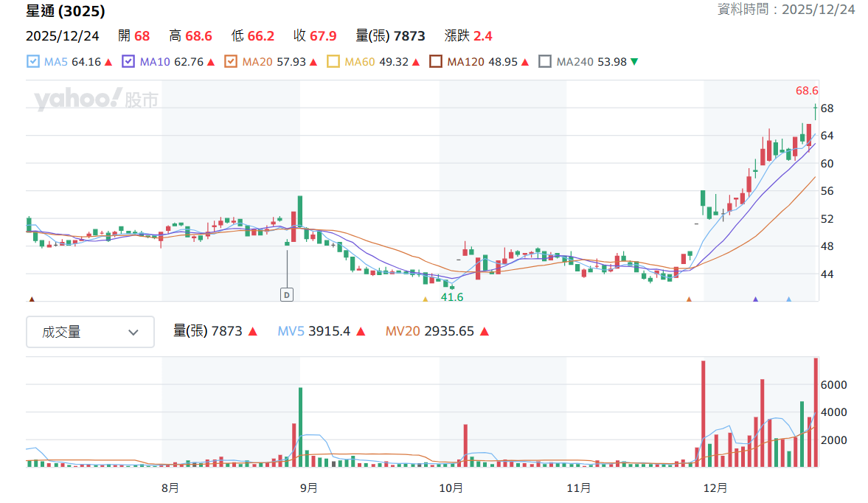Screen dimensions: 868x503
Task: Disable the MA20 moving average line
Action: (x=231, y=61)
